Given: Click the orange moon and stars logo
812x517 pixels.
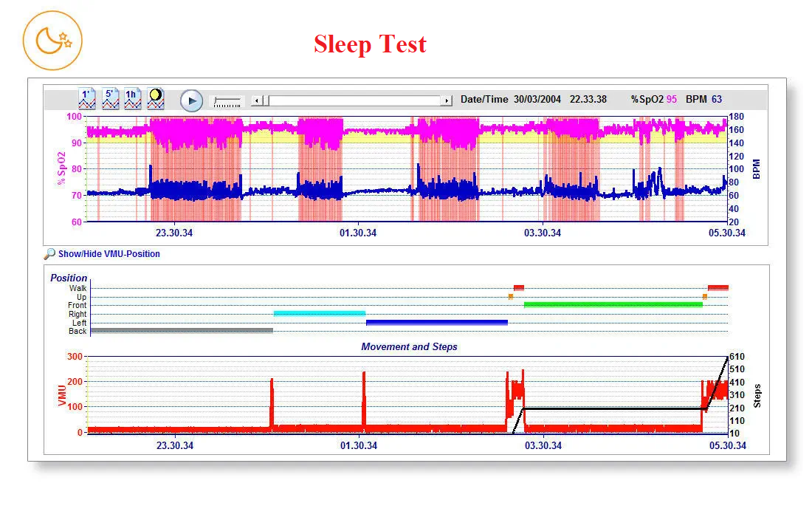Looking at the screenshot, I should click(52, 40).
